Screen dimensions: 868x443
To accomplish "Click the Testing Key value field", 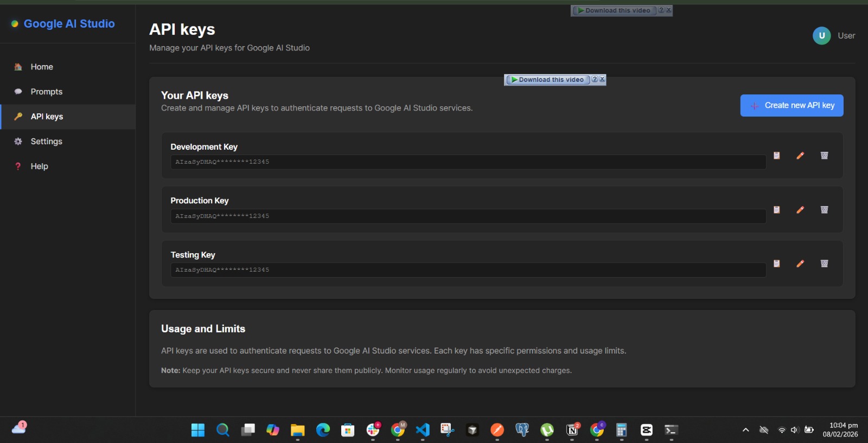I will pos(468,270).
